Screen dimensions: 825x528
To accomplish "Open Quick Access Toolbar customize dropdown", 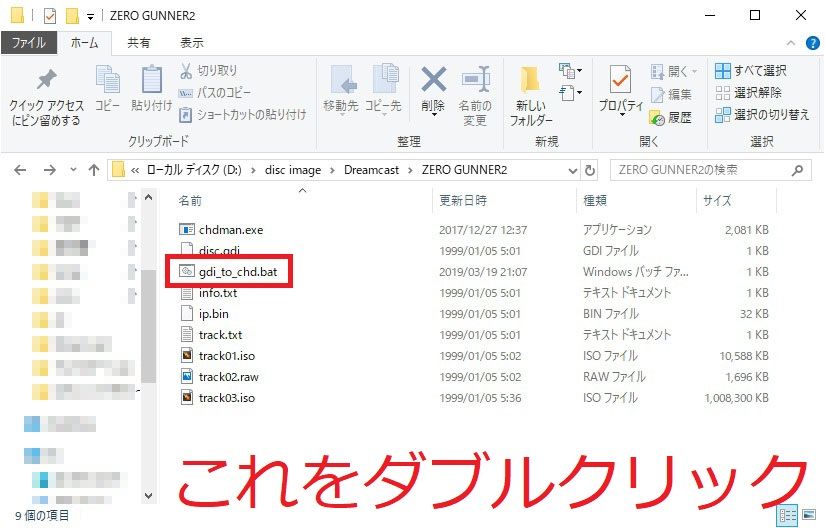I will 90,17.
